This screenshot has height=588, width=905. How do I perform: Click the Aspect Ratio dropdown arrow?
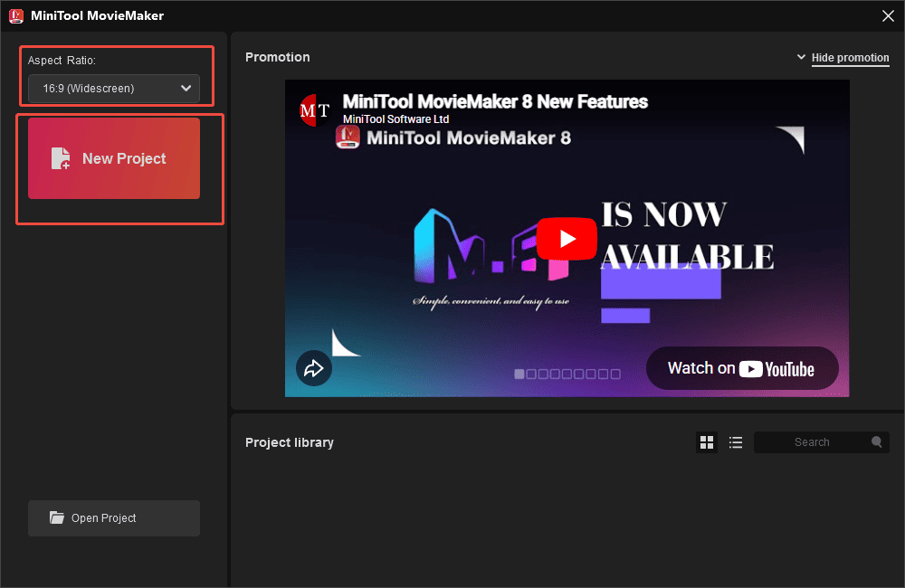coord(186,88)
